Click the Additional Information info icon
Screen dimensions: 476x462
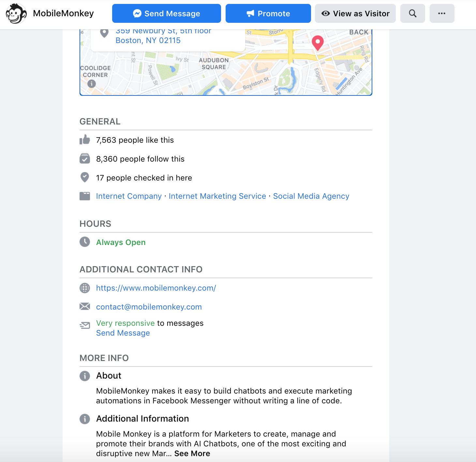85,419
